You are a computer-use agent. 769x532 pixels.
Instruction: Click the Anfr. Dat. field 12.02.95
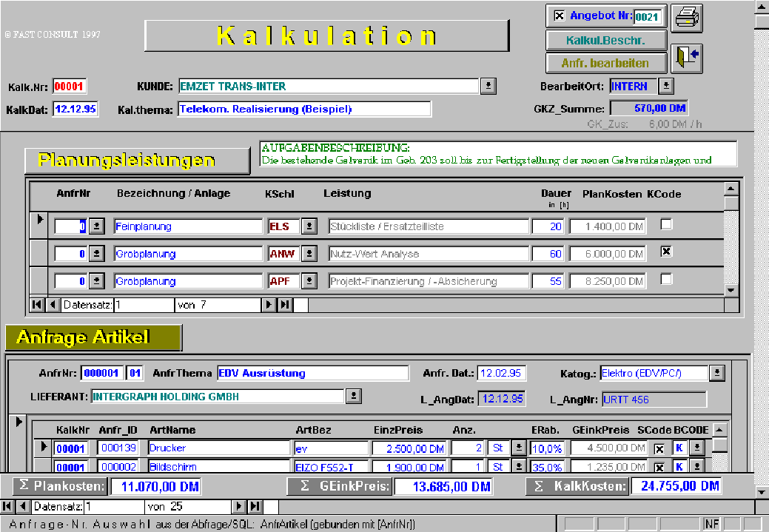502,373
